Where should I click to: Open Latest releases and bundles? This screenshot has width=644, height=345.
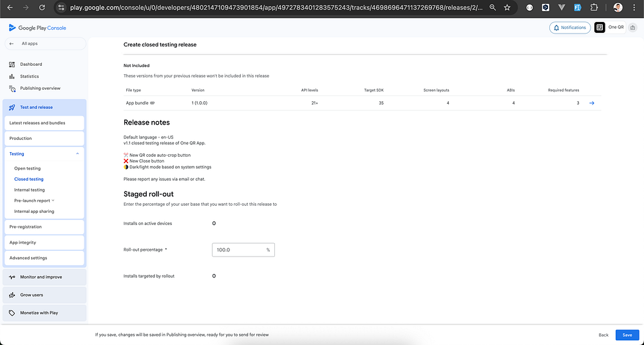pyautogui.click(x=44, y=123)
